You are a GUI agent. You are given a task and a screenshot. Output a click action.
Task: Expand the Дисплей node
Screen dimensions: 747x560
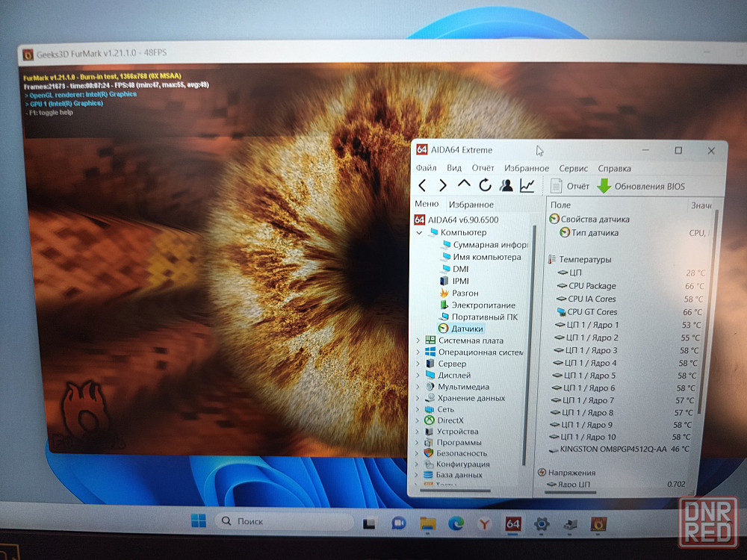point(418,376)
